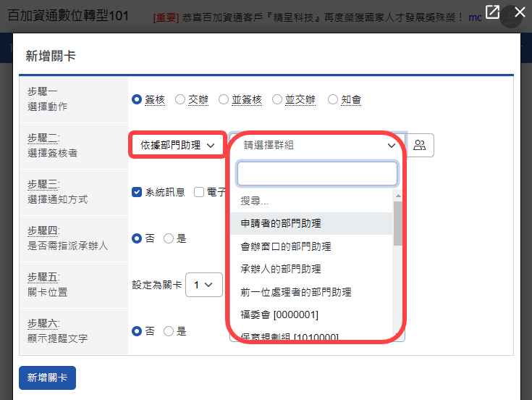532x400 pixels.
Task: Click the 步驟三: label text
Action: pyautogui.click(x=43, y=184)
